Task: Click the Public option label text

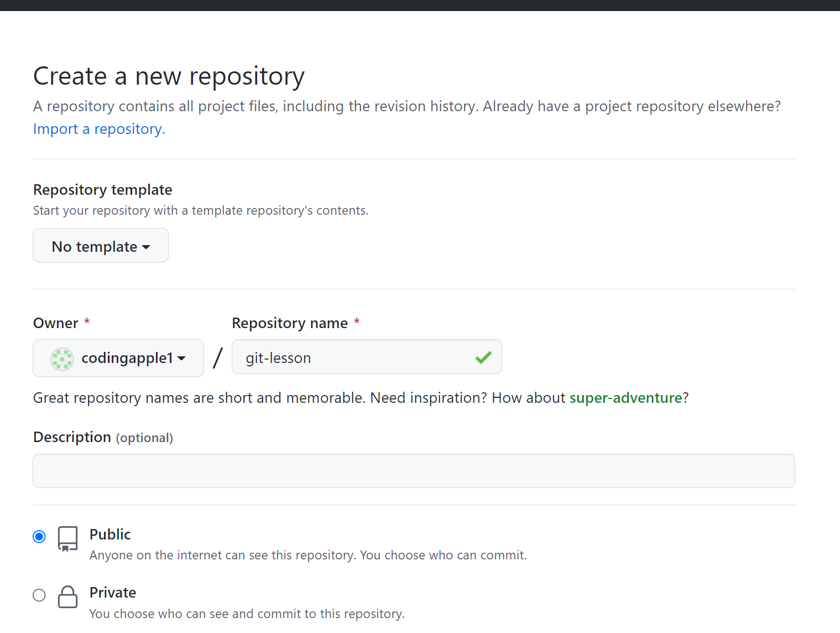Action: pos(110,535)
